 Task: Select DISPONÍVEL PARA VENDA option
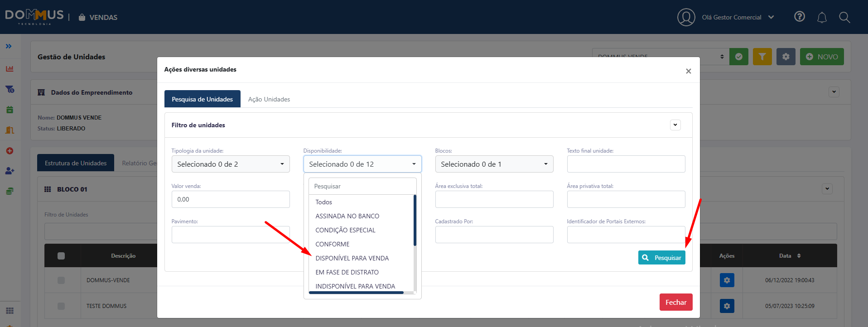[352, 258]
